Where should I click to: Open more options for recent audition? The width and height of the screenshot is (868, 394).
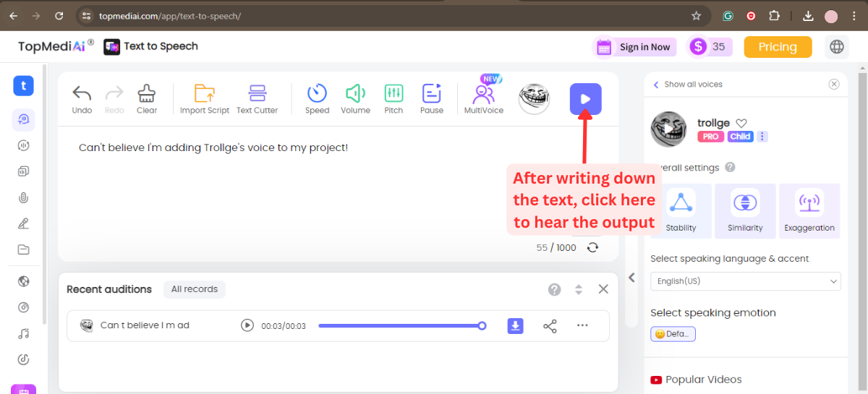[x=583, y=326]
